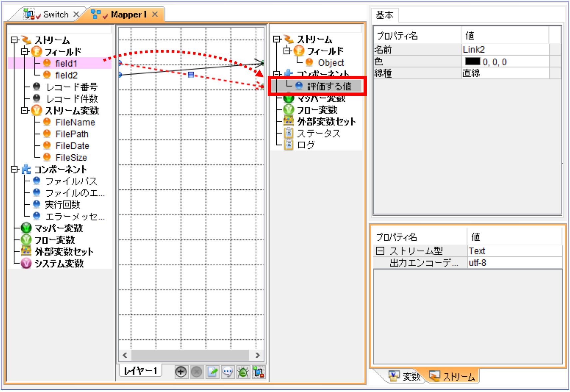Image resolution: width=570 pixels, height=392 pixels.
Task: Click the green bug debug icon
Action: tap(243, 372)
